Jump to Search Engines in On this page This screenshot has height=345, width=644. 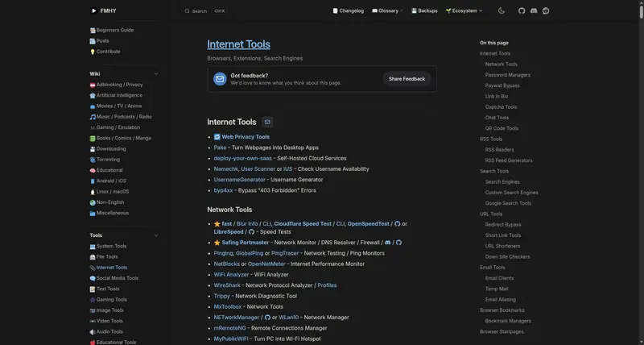pos(502,181)
